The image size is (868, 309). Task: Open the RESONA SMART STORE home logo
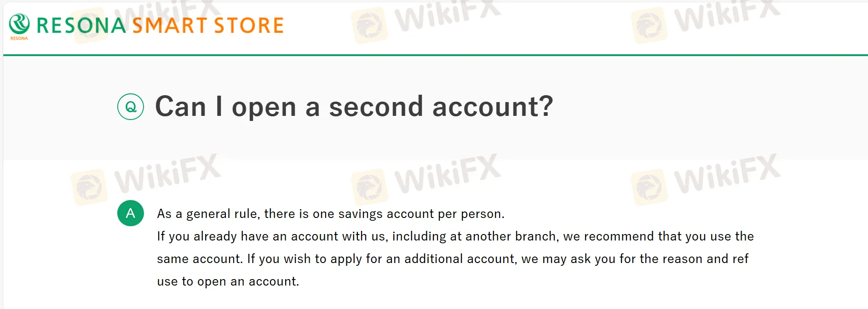tap(145, 24)
